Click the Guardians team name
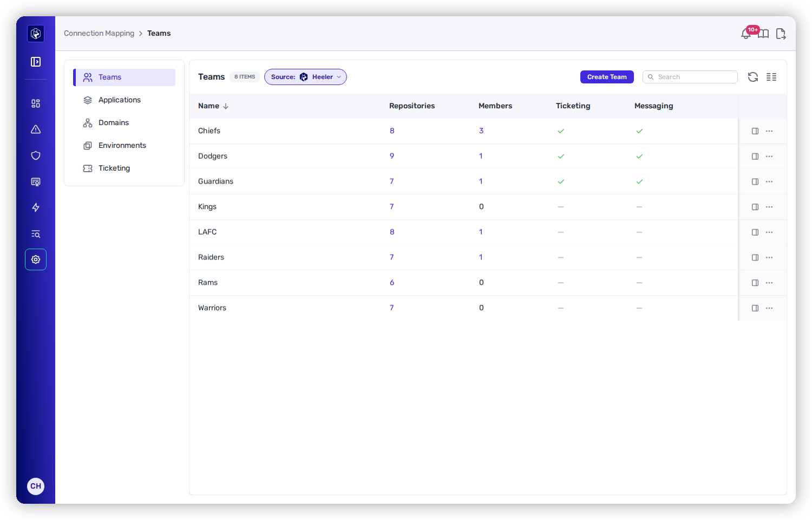Image resolution: width=812 pixels, height=520 pixels. click(x=215, y=181)
